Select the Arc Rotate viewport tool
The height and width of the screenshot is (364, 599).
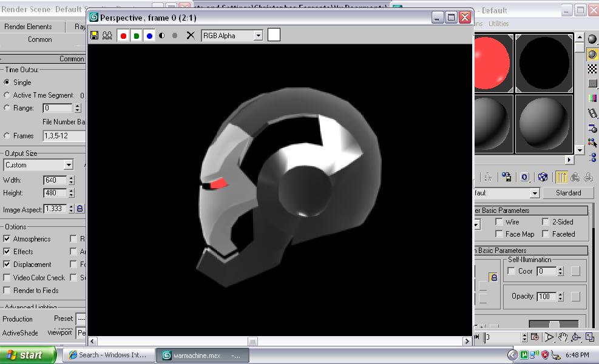576,337
